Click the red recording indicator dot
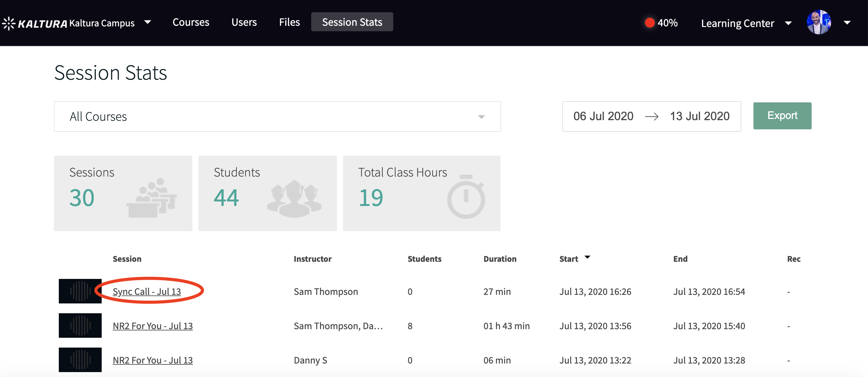 pos(649,23)
